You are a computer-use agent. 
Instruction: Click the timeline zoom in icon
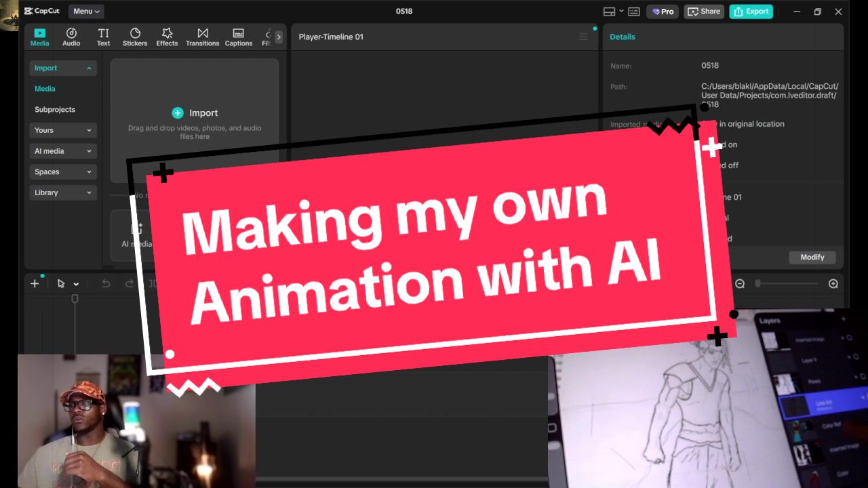tap(833, 284)
